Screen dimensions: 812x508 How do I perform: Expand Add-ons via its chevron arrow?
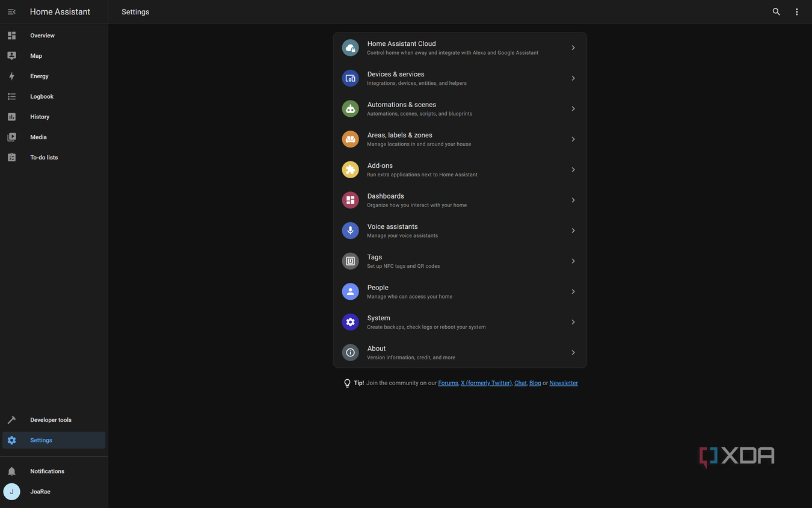click(573, 170)
